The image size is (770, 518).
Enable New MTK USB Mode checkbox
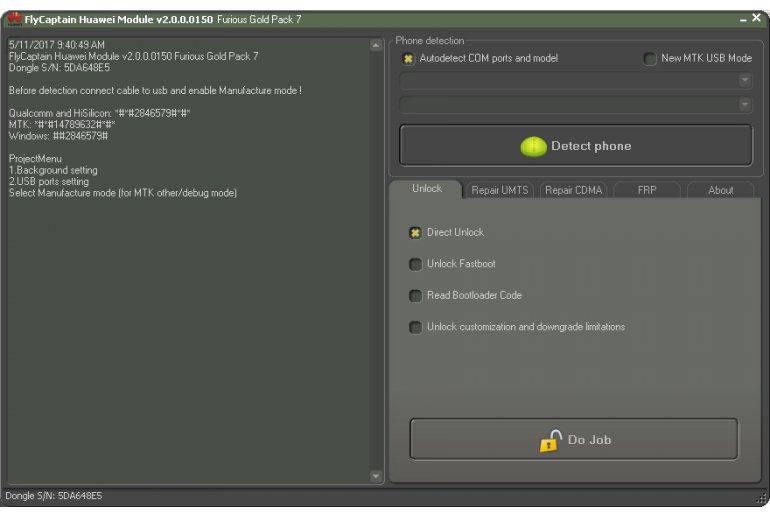point(650,58)
